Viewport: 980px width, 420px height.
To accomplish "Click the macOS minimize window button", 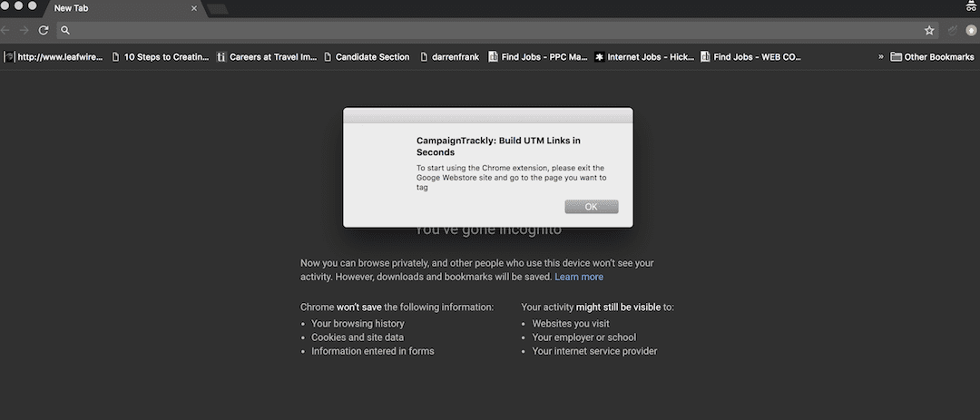I will (x=18, y=5).
